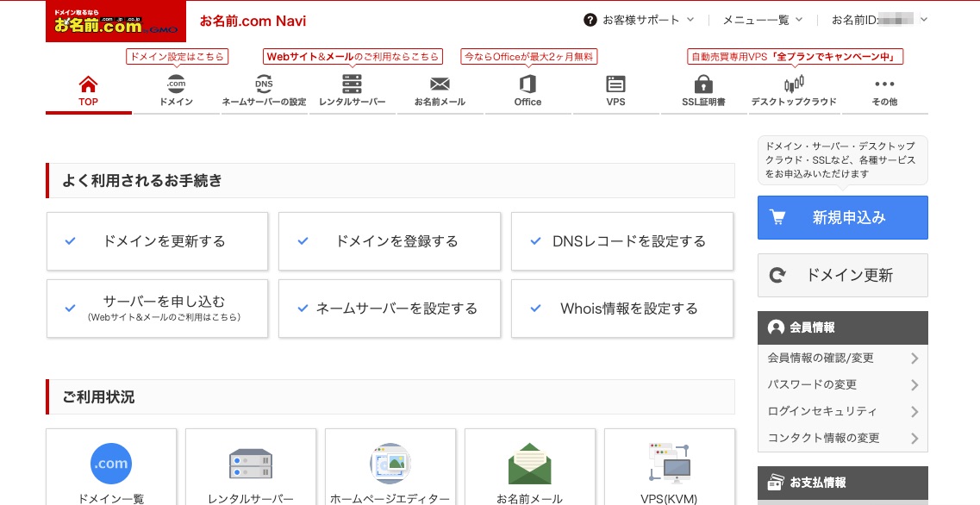
Task: Open the VPS(KVM) computer icon
Action: pyautogui.click(x=670, y=464)
